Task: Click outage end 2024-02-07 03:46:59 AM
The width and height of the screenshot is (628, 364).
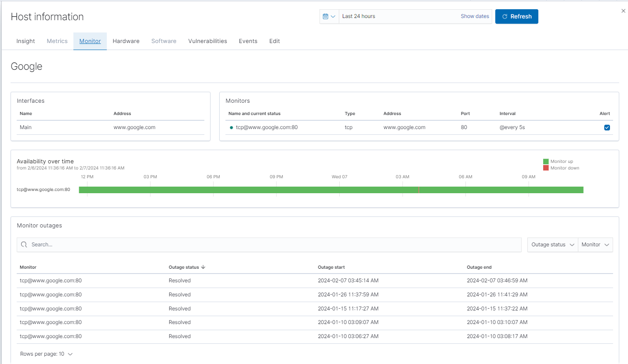Action: (x=497, y=281)
